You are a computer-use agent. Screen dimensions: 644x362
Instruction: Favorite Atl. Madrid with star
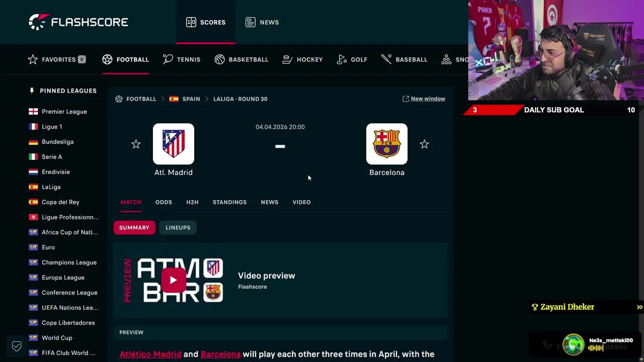136,144
